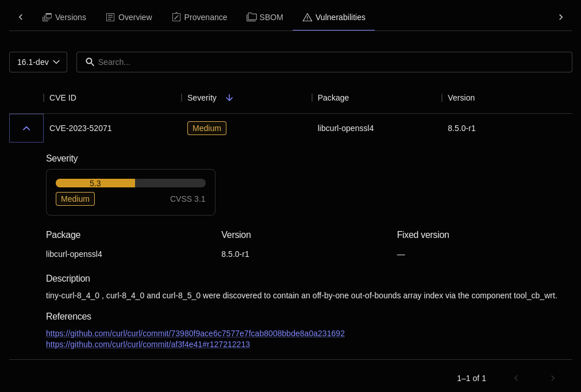This screenshot has height=392, width=581.
Task: Click the right forward chevron icon
Action: (x=560, y=17)
